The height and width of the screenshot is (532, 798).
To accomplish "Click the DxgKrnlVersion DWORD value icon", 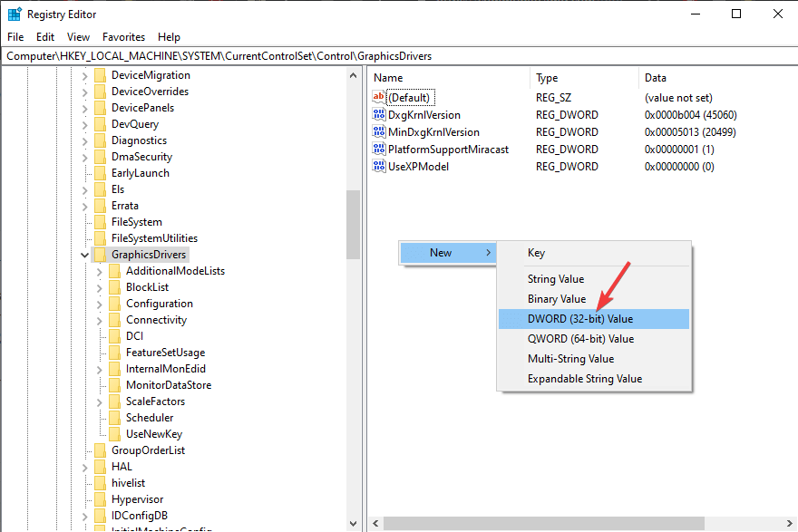I will click(x=379, y=115).
